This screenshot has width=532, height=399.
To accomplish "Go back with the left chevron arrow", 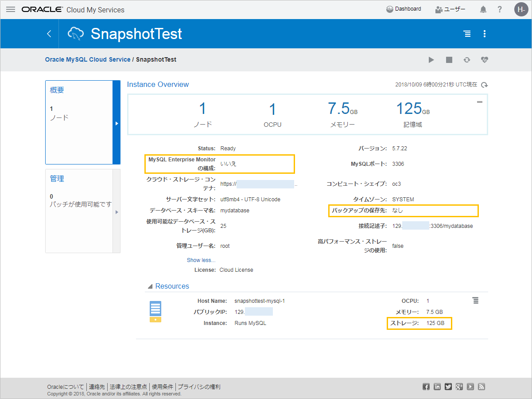I will pos(49,34).
